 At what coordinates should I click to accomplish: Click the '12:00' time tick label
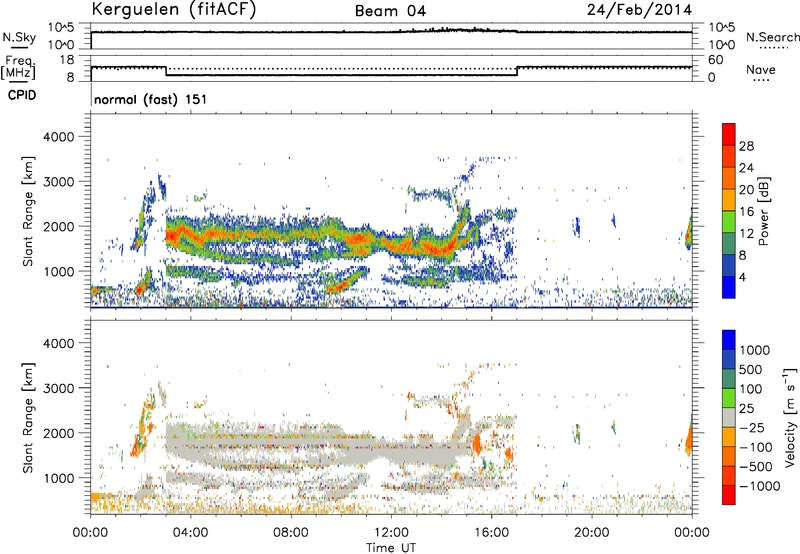coord(391,533)
